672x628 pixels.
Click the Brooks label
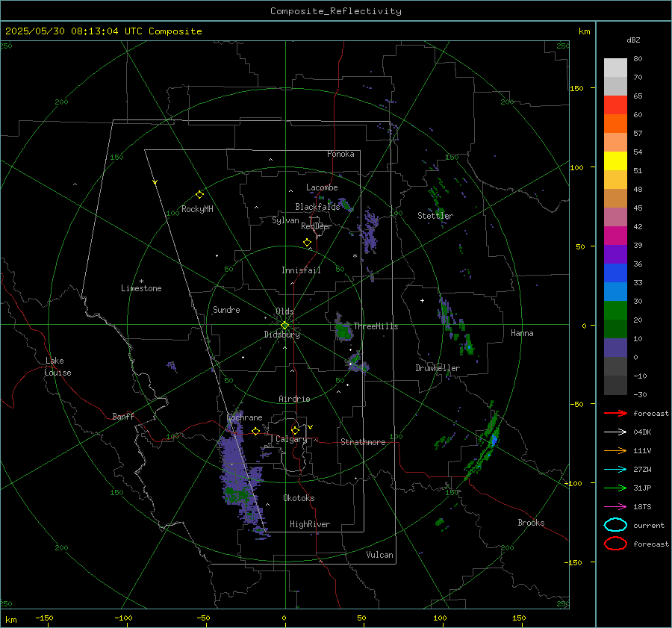pyautogui.click(x=531, y=523)
